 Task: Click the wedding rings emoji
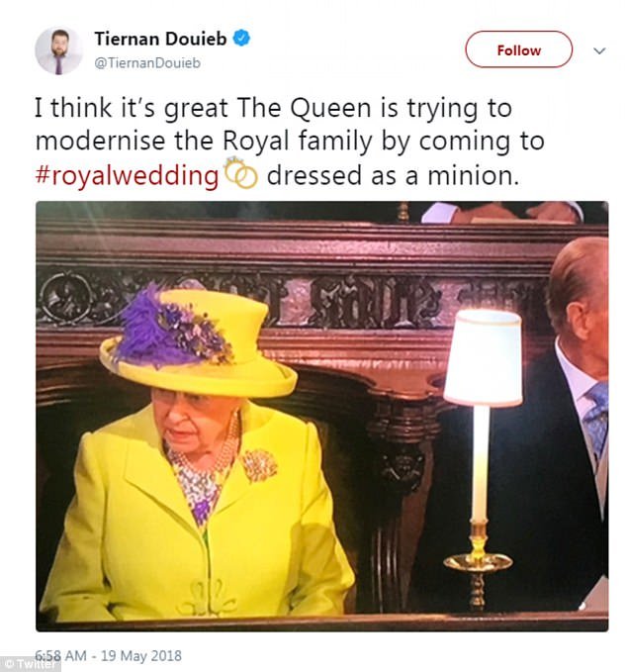click(240, 175)
